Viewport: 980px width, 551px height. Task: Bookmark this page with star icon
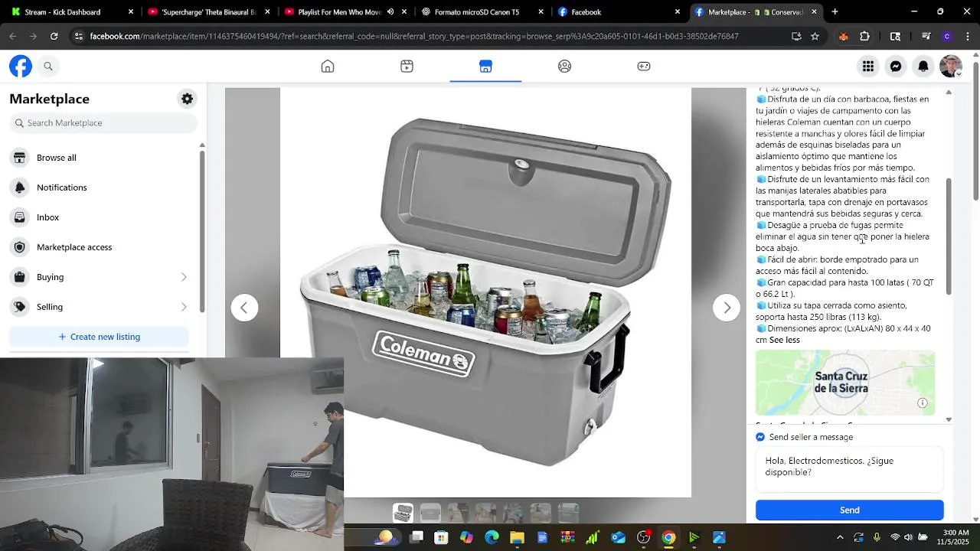point(815,36)
